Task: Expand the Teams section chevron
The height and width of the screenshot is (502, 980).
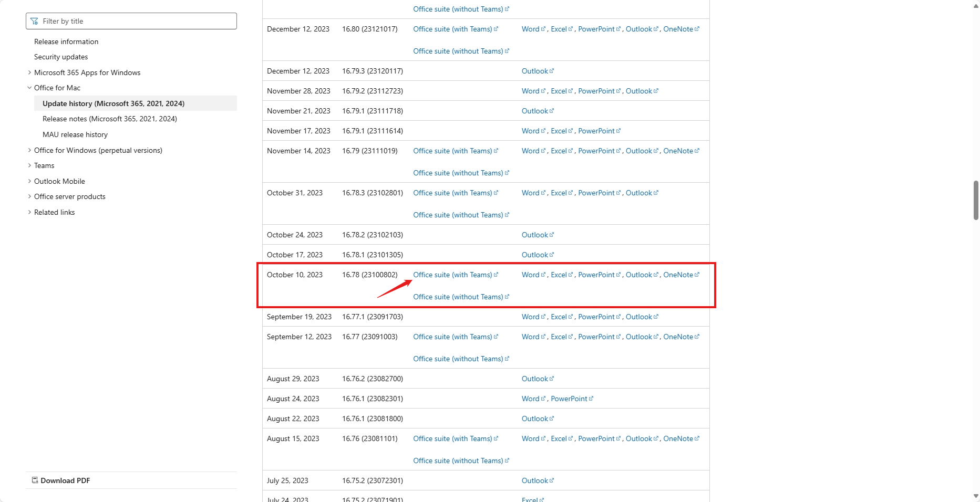Action: pos(29,165)
